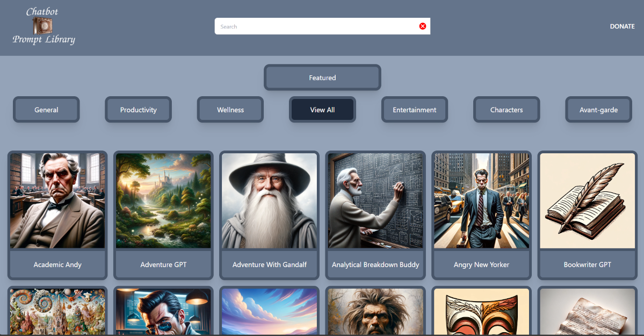Image resolution: width=644 pixels, height=336 pixels.
Task: Select the Adventure With Gandalf label
Action: pyautogui.click(x=270, y=265)
